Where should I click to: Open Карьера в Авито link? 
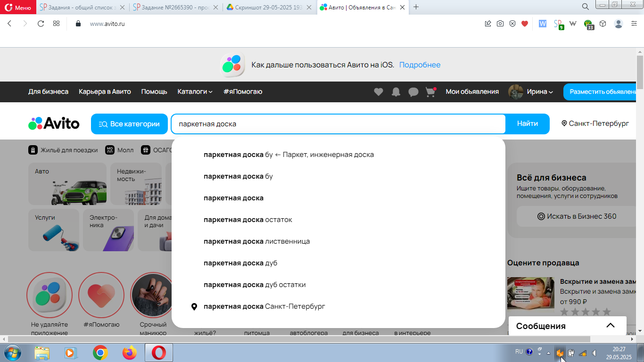(105, 91)
